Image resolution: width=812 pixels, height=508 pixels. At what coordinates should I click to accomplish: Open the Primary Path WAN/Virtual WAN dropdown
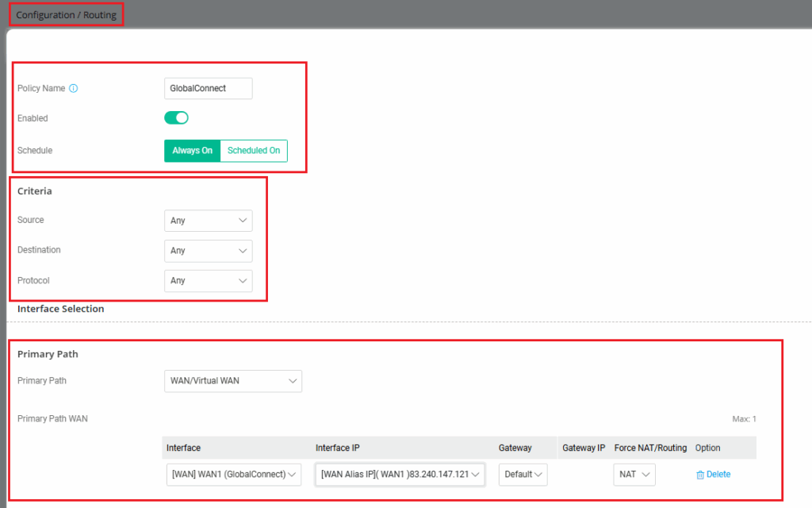click(x=232, y=381)
